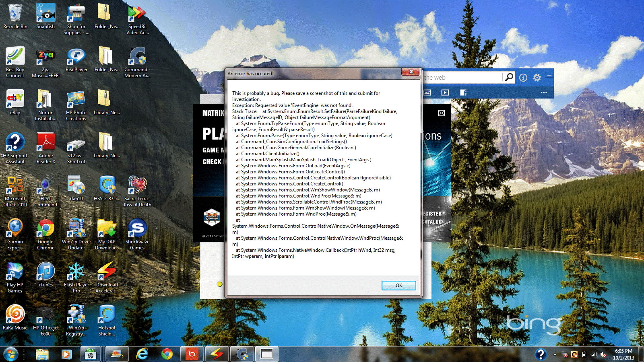The image size is (644, 362).
Task: Launch Internet Explorer from the taskbar
Action: point(142,354)
